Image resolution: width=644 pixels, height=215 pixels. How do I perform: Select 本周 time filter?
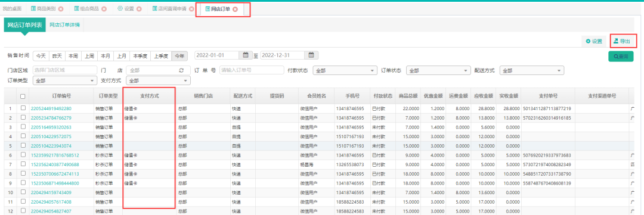(73, 55)
